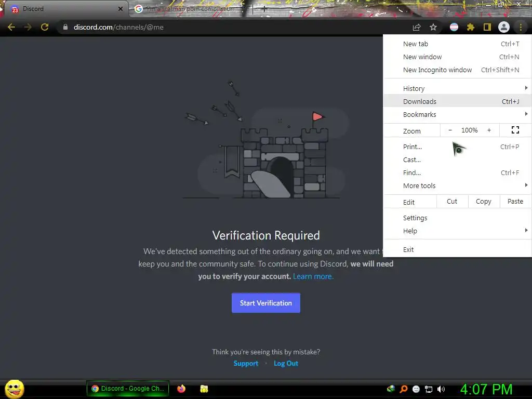Click the browser forward arrow
The image size is (532, 399).
(28, 27)
